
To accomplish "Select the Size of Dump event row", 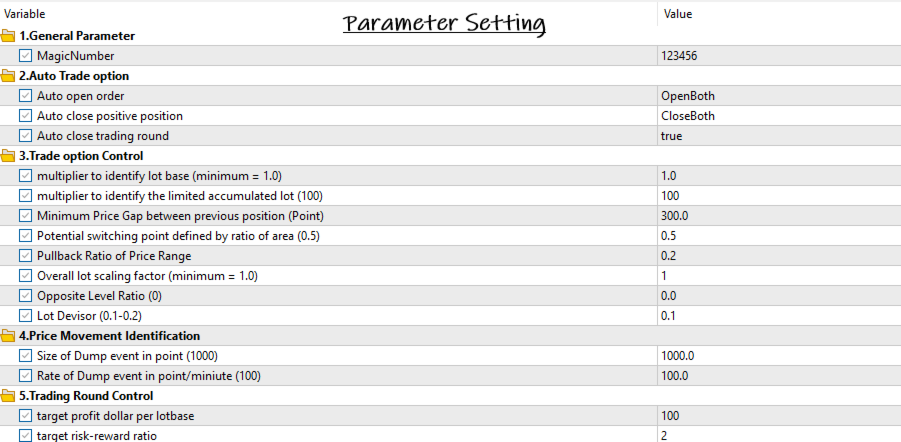I will coord(450,356).
